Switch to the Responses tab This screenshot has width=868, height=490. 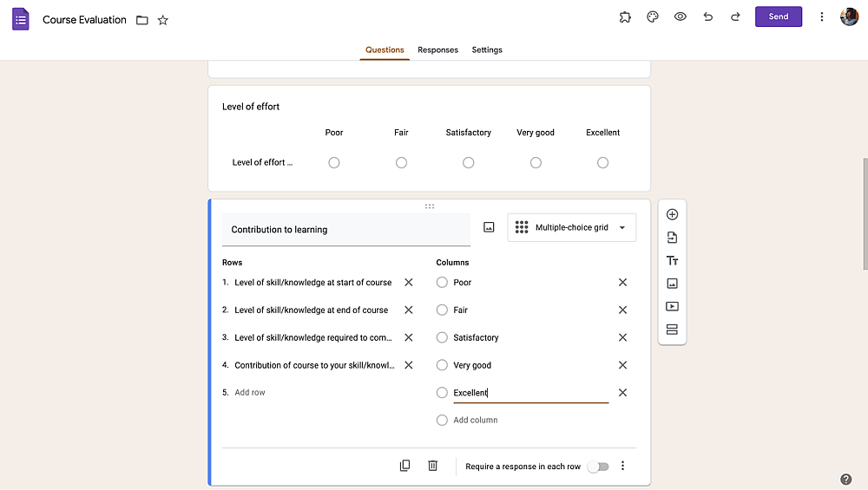click(x=437, y=49)
